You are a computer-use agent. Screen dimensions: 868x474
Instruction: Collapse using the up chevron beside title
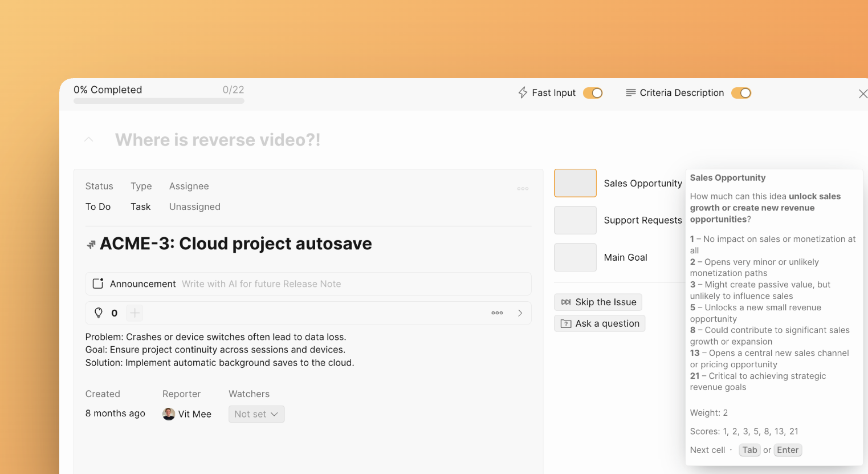pyautogui.click(x=89, y=140)
